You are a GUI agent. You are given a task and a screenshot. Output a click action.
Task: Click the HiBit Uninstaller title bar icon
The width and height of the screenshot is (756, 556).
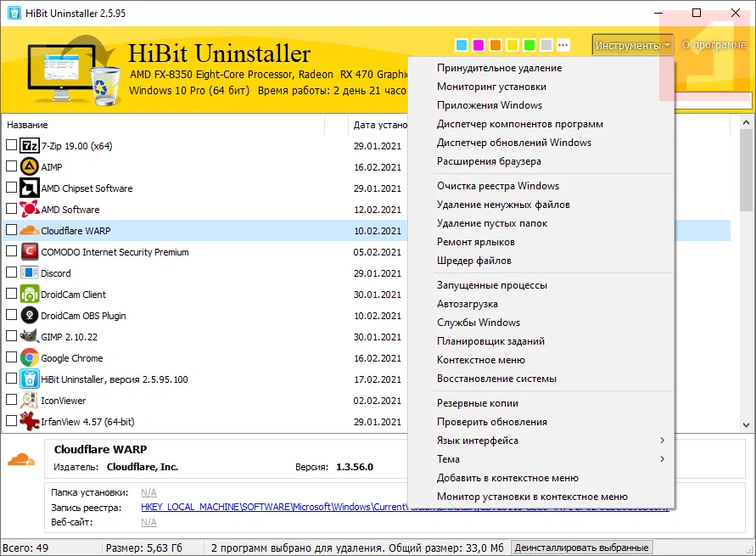(14, 13)
